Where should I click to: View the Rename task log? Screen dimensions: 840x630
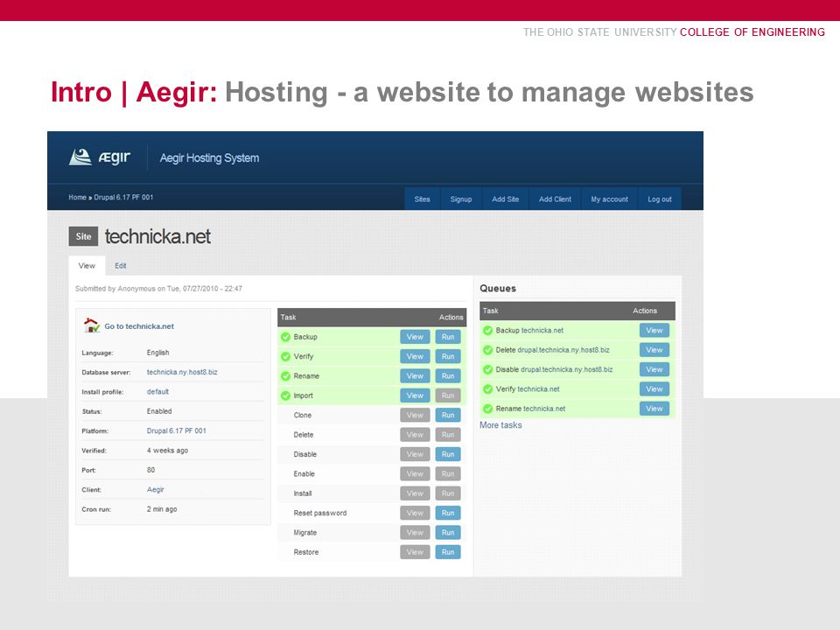pyautogui.click(x=415, y=376)
